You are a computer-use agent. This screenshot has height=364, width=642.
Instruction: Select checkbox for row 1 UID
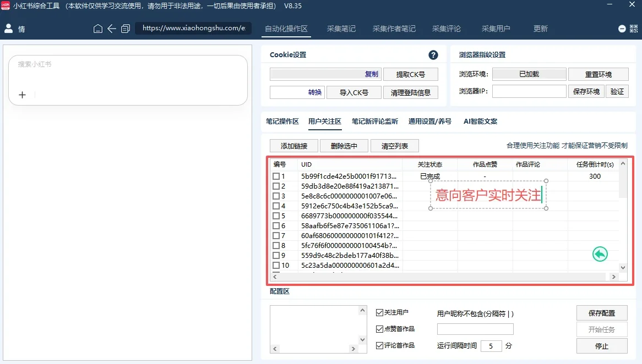click(x=276, y=177)
